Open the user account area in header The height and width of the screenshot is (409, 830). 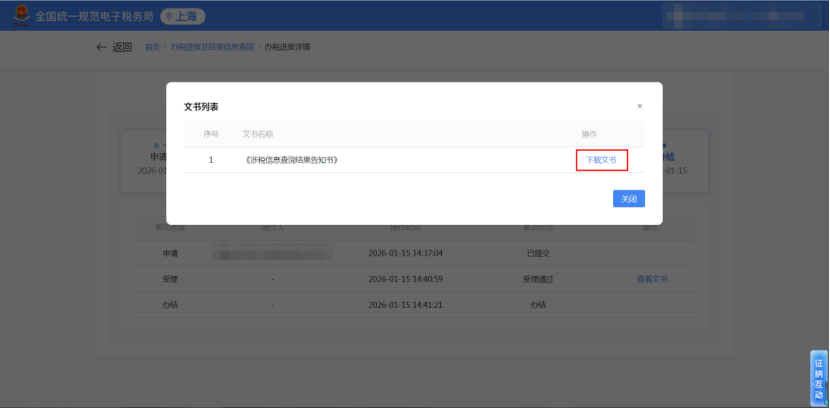click(739, 17)
